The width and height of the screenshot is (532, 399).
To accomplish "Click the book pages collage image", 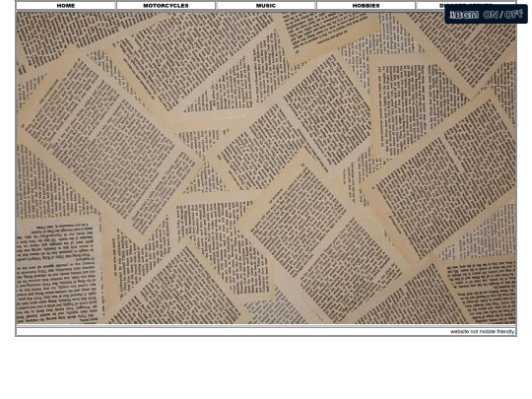I will click(x=266, y=167).
